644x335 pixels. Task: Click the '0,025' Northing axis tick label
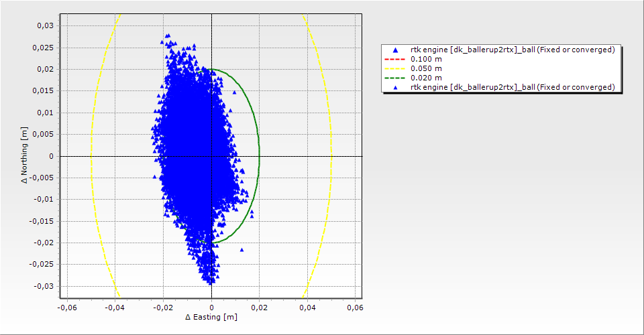(x=43, y=48)
